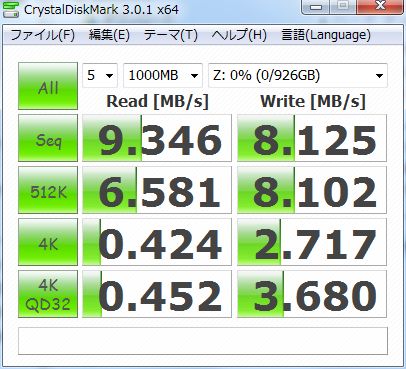Minimize the CrystalDiskMark window
This screenshot has height=369, width=406.
[316, 7]
